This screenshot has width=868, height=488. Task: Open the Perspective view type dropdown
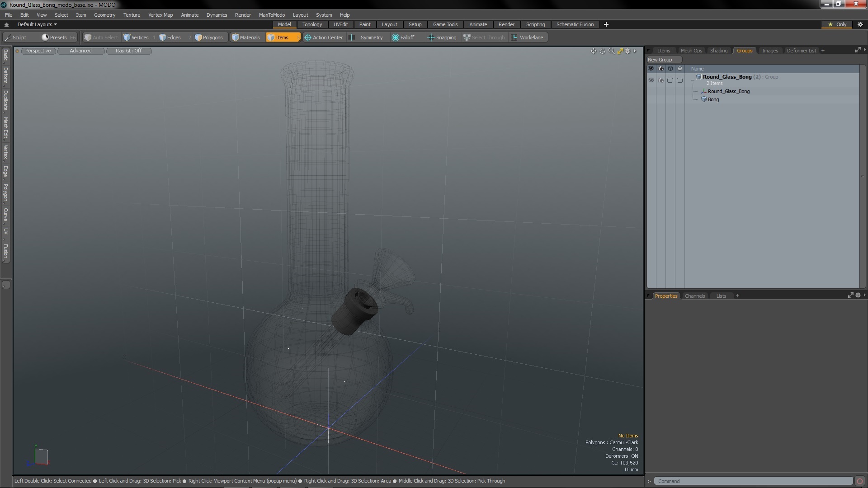(38, 51)
